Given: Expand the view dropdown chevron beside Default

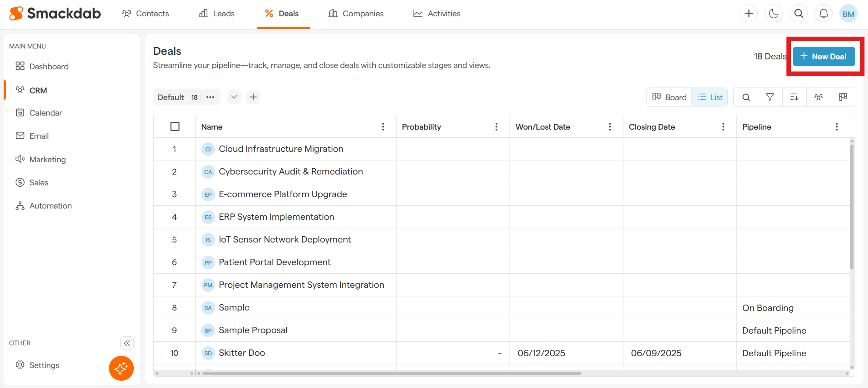Looking at the screenshot, I should click(234, 97).
